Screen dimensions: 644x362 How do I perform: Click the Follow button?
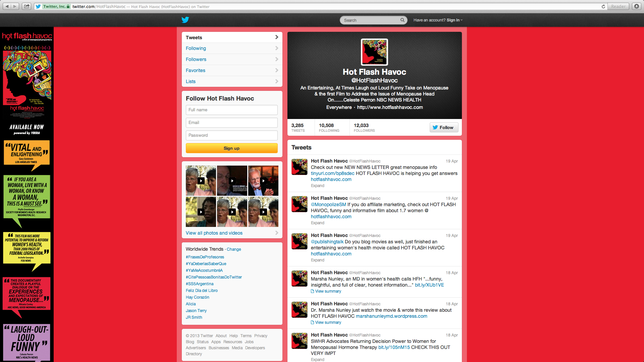click(x=444, y=127)
